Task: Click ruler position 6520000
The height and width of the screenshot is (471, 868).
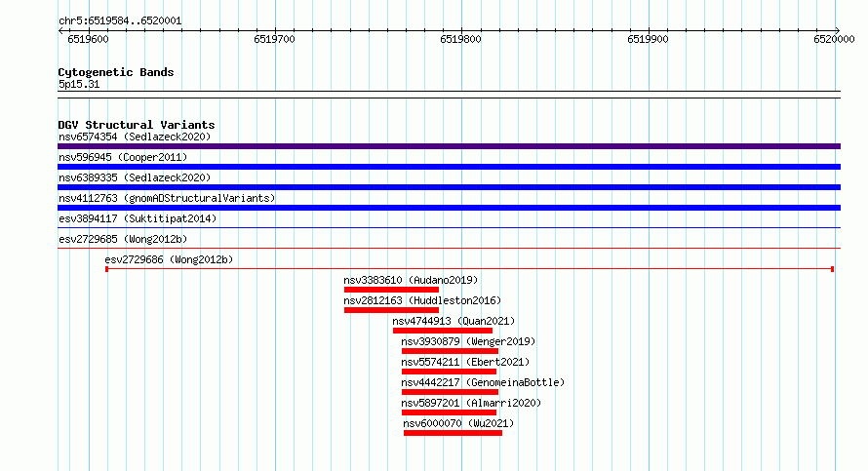Action: (834, 39)
